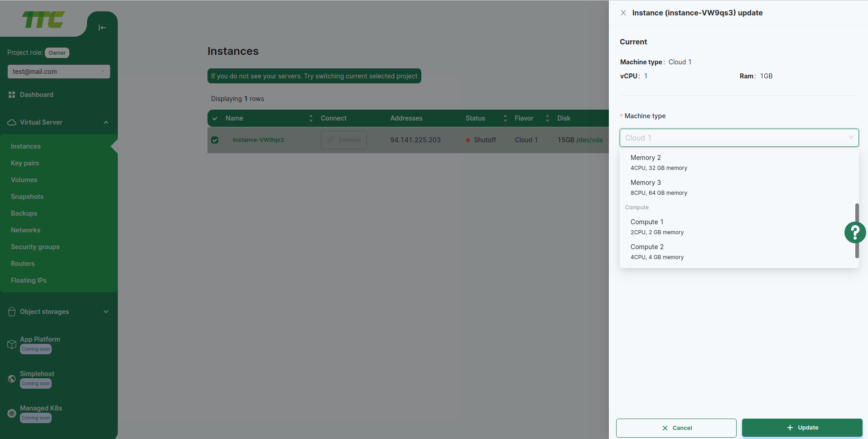868x439 pixels.
Task: Click the Machine type dropdown arrow
Action: click(851, 138)
